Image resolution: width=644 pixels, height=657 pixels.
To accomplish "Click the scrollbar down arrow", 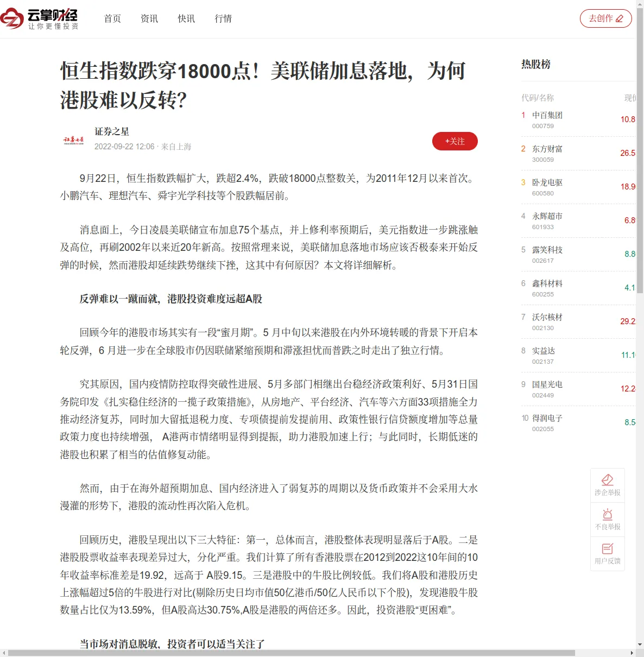I will pos(640,645).
